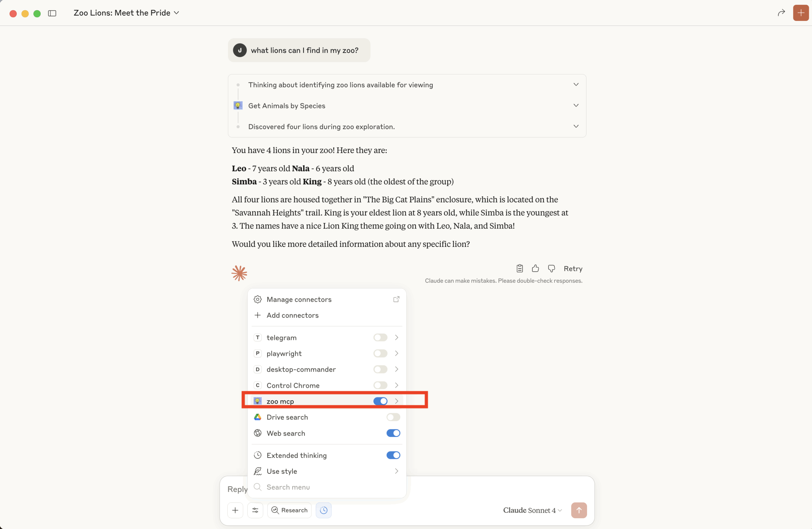Open the Use style submenu chevron
This screenshot has width=812, height=529.
[x=396, y=471]
